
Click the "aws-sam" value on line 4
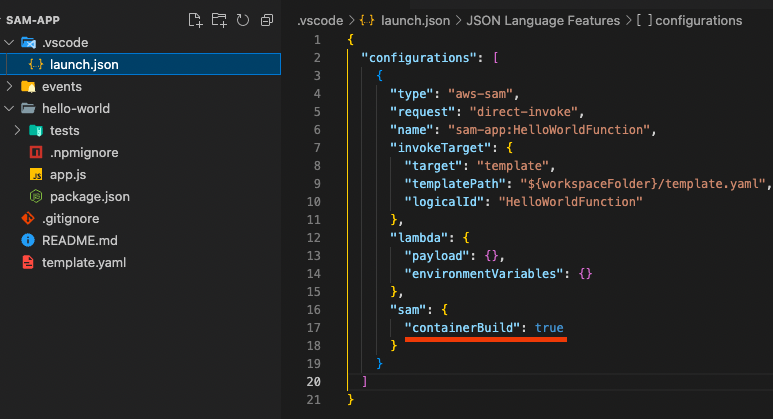pyautogui.click(x=480, y=94)
